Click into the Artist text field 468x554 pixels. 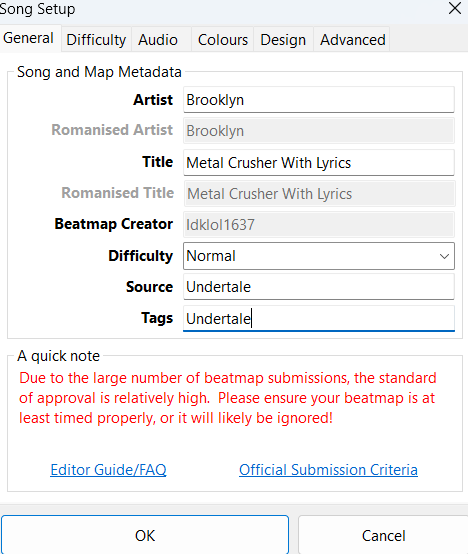319,100
